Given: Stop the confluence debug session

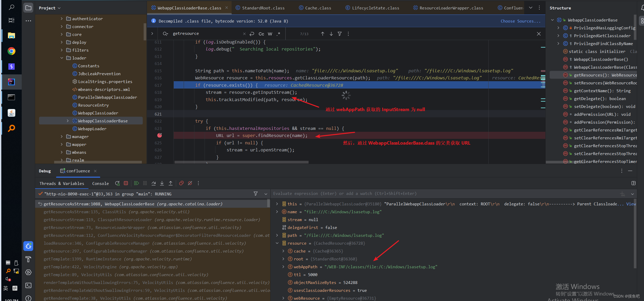Looking at the screenshot, I should [x=126, y=183].
